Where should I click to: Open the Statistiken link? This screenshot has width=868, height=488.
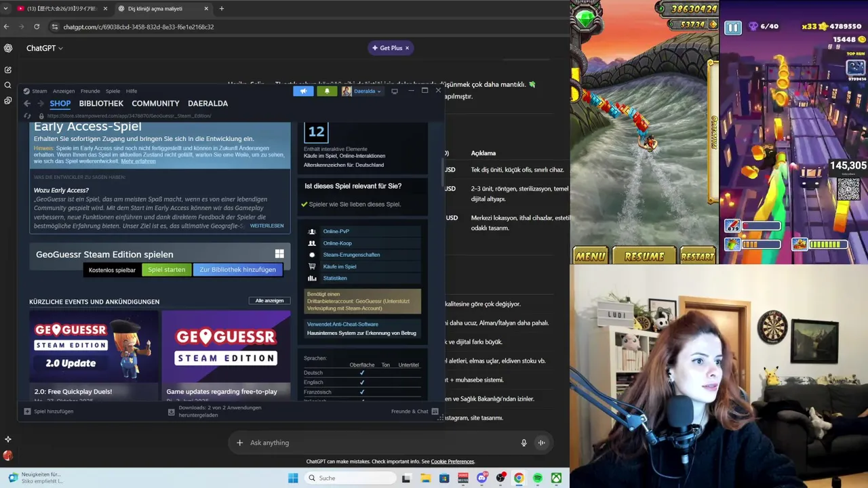tap(335, 278)
